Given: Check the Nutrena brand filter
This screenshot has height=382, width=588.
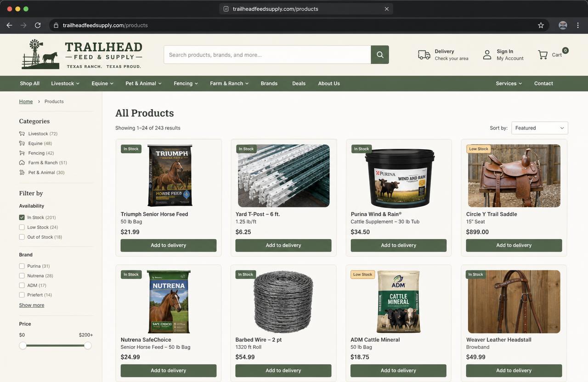Looking at the screenshot, I should (x=22, y=275).
